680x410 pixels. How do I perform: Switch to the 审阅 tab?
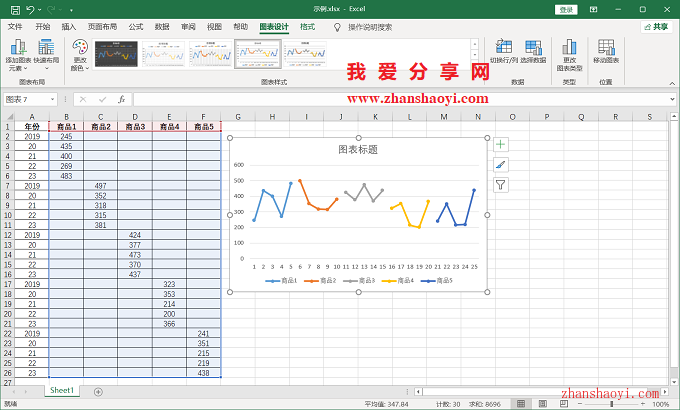tap(188, 27)
